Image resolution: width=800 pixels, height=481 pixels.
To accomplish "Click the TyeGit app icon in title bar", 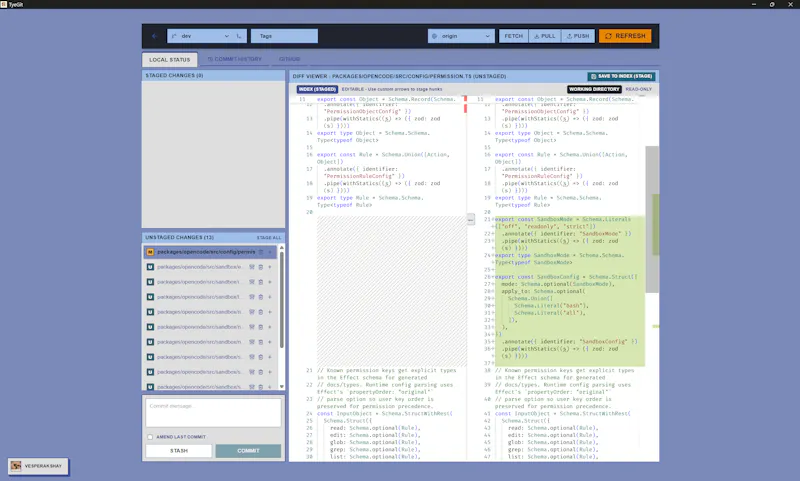I will coord(4,4).
